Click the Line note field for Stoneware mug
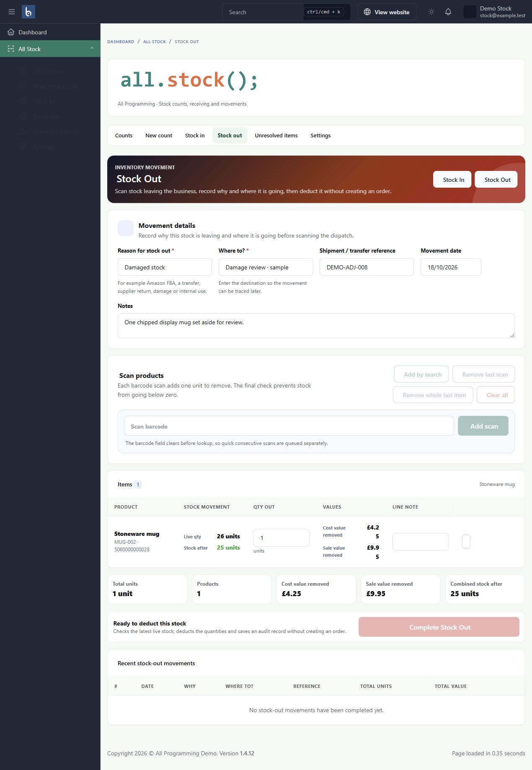The image size is (532, 770). (x=421, y=542)
